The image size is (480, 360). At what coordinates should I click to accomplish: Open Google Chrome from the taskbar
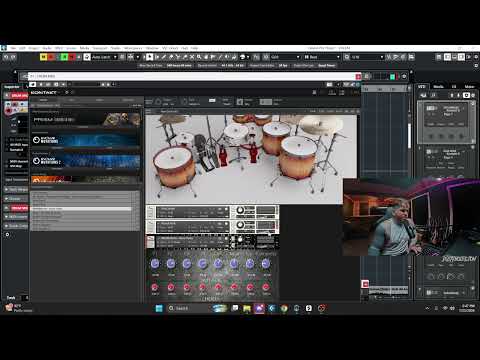[x=284, y=308]
